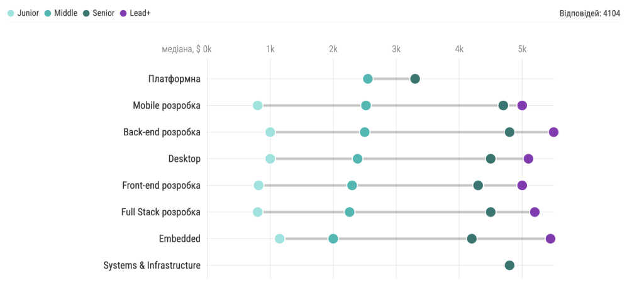The width and height of the screenshot is (644, 282).
Task: Click Junior dot in Embedded row
Action: [x=280, y=239]
